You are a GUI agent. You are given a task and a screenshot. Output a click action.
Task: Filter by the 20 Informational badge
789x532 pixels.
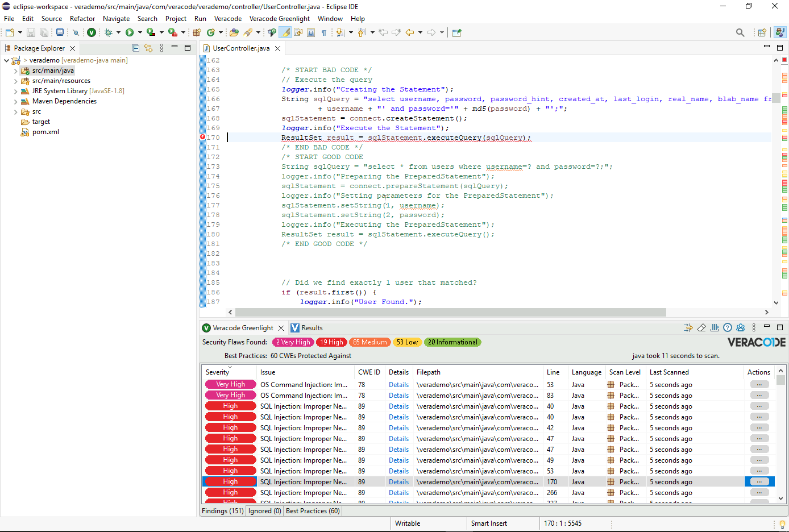pyautogui.click(x=452, y=342)
